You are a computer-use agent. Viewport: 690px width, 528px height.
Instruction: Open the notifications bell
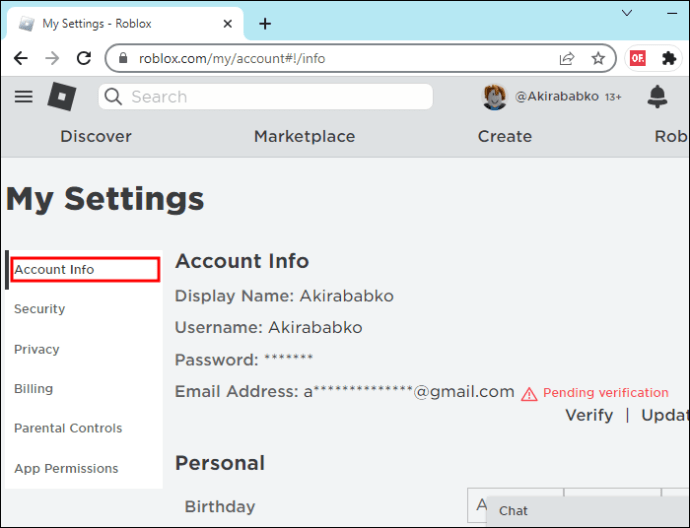click(x=657, y=96)
